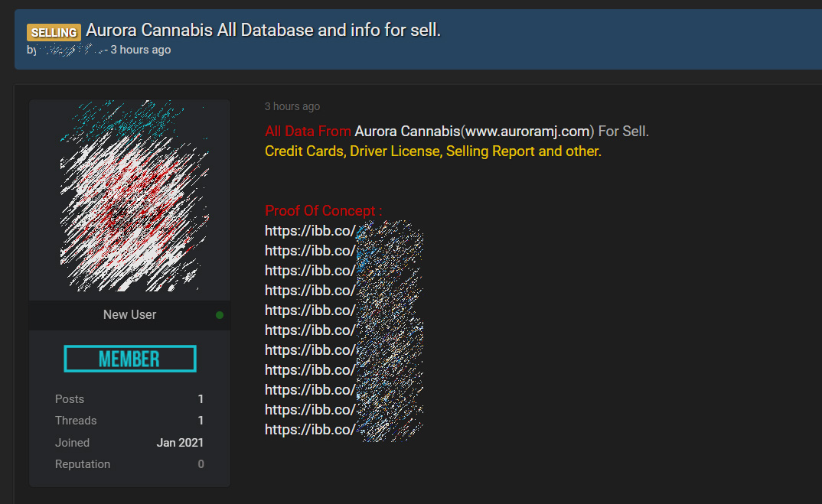Click the red Proof Of Concept heading
This screenshot has height=504, width=822.
[x=324, y=210]
